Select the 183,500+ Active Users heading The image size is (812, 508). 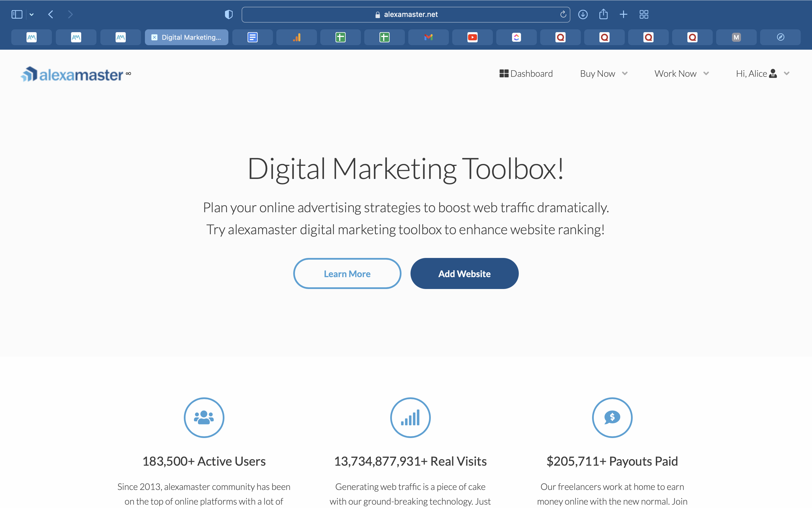(204, 461)
